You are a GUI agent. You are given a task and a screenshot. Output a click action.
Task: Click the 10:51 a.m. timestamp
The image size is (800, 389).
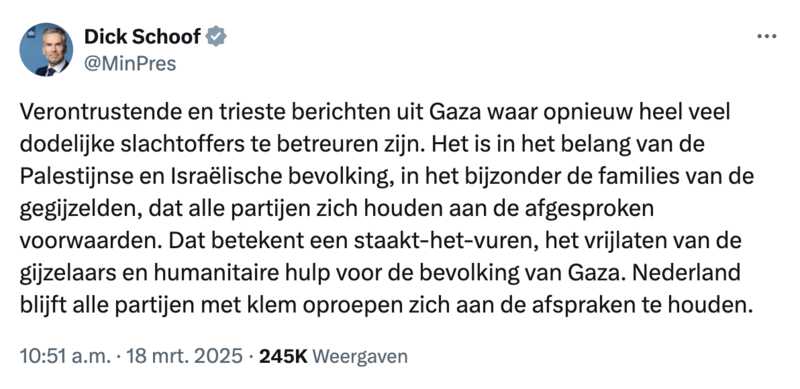pos(65,356)
